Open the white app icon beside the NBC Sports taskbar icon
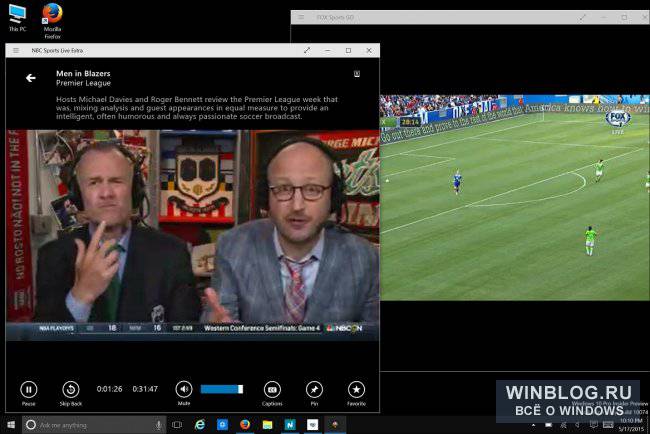 [313, 425]
